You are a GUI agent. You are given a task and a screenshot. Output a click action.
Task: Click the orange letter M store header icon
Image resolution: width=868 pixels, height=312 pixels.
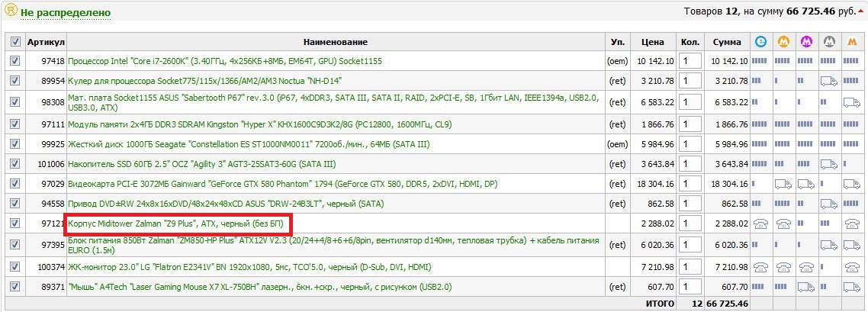[x=851, y=41]
